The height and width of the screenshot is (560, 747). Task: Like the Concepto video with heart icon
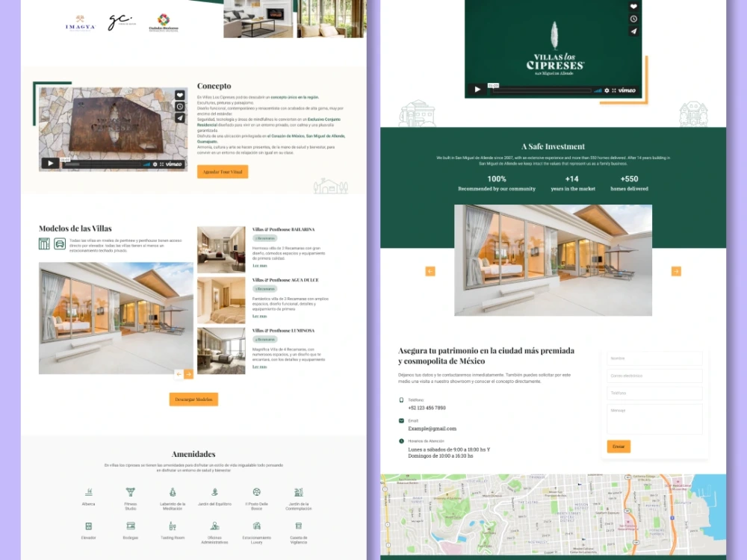179,96
